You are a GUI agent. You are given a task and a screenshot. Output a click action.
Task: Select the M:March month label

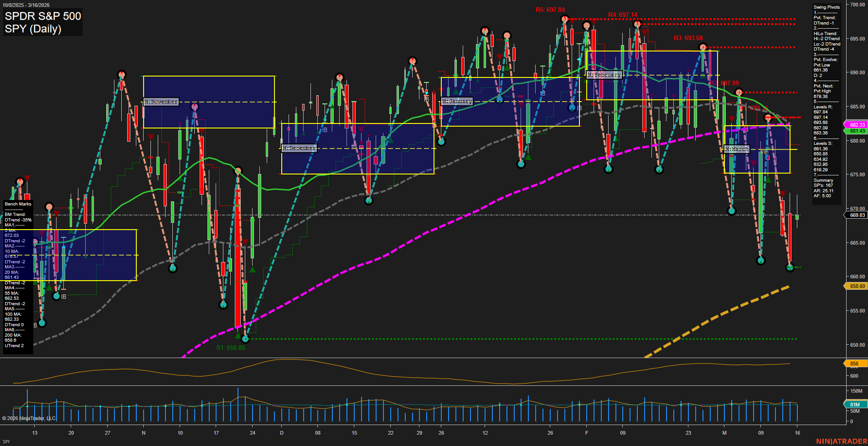tap(737, 149)
